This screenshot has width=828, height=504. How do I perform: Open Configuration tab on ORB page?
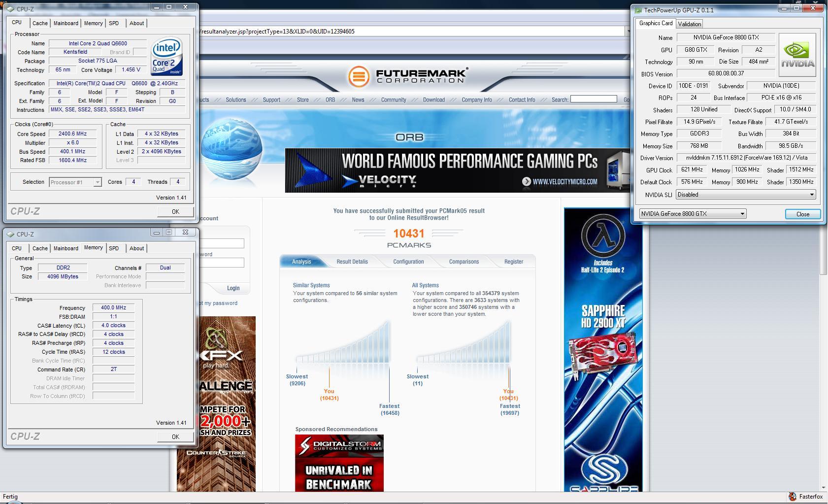pos(408,262)
